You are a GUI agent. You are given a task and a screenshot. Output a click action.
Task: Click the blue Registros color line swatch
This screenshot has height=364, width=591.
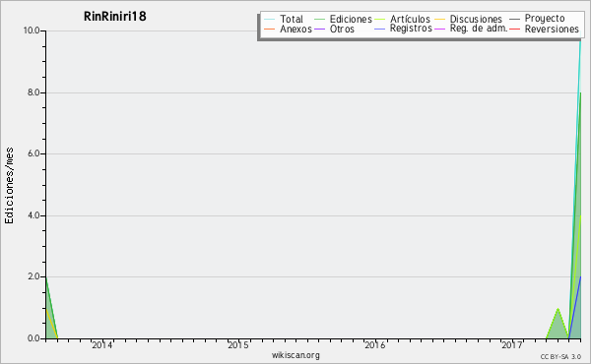coord(379,29)
